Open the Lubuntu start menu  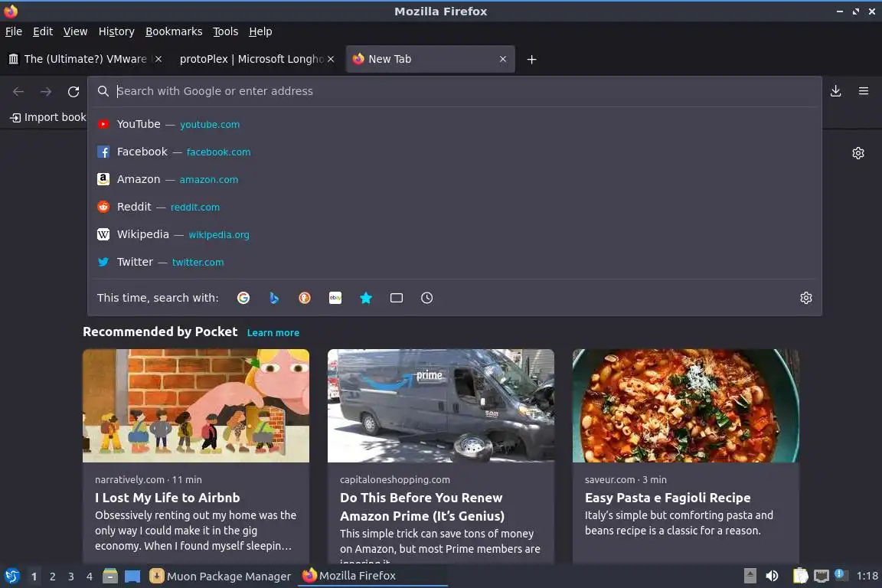11,576
